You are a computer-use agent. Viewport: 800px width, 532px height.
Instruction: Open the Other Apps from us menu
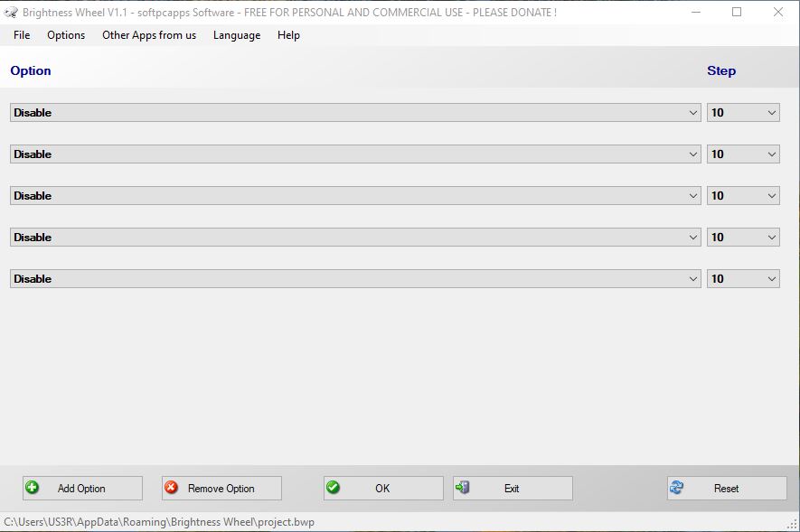click(x=149, y=35)
